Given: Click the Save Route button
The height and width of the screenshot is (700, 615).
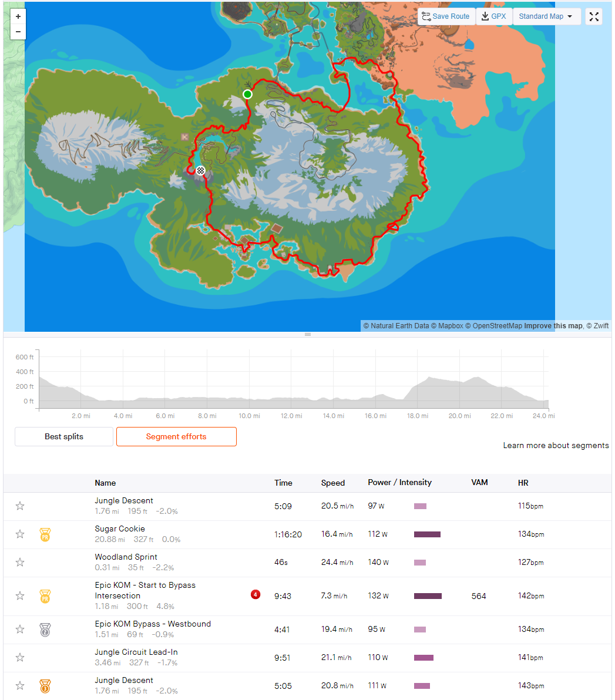Looking at the screenshot, I should pyautogui.click(x=446, y=16).
